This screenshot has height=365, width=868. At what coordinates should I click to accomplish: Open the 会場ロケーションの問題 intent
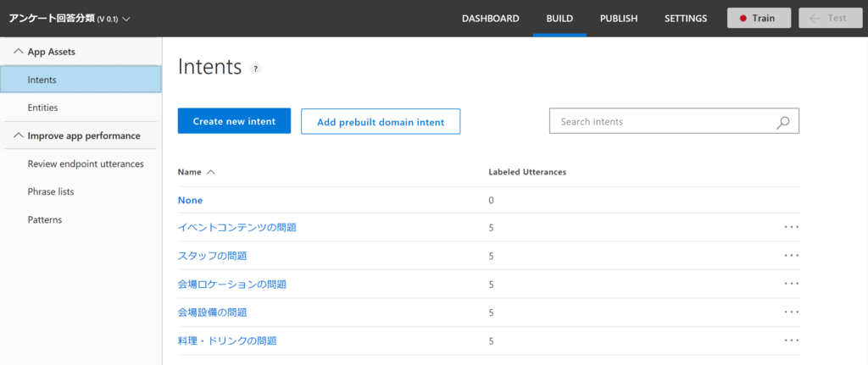pyautogui.click(x=232, y=285)
